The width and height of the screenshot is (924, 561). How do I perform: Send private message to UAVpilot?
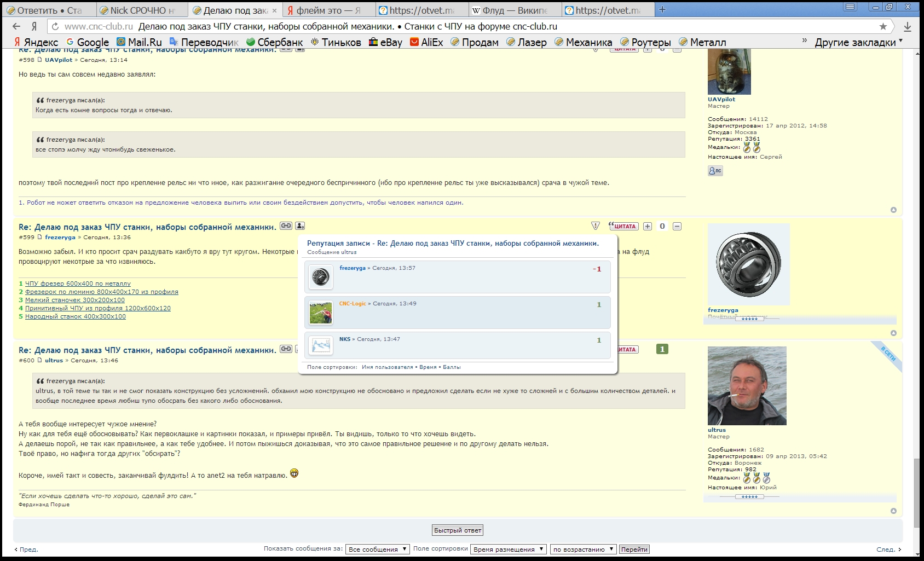click(x=715, y=171)
